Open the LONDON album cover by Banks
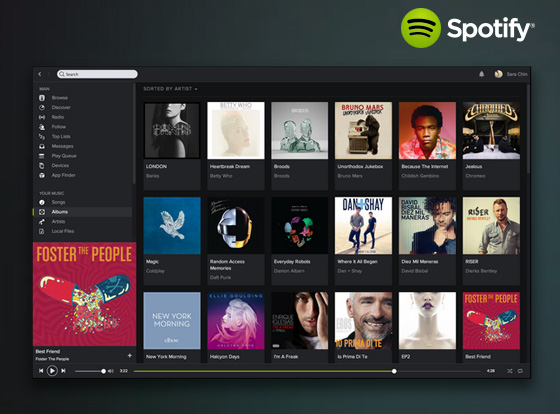560x414 pixels. click(x=172, y=130)
